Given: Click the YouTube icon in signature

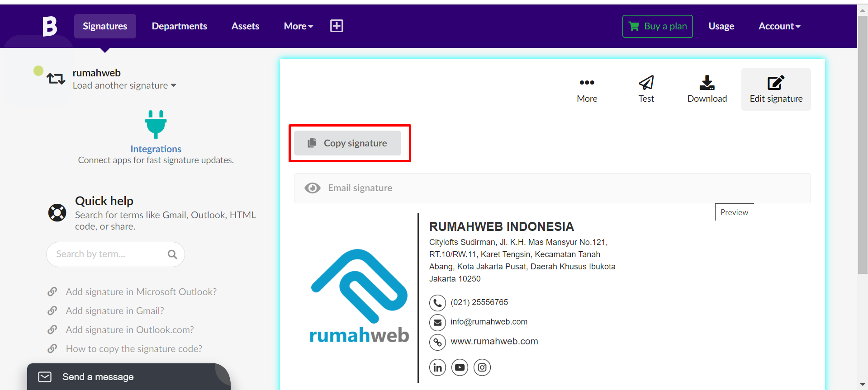Looking at the screenshot, I should click(460, 367).
